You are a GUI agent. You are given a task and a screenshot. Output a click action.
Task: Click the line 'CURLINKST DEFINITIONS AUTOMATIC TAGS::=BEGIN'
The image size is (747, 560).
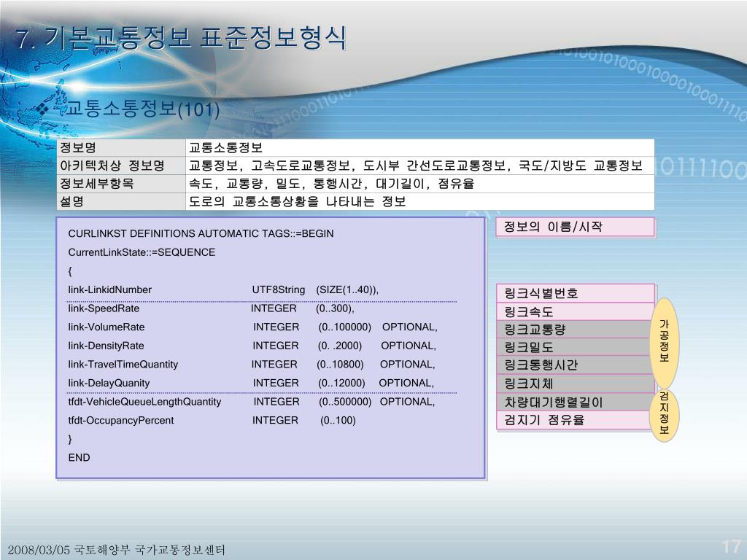[x=201, y=234]
